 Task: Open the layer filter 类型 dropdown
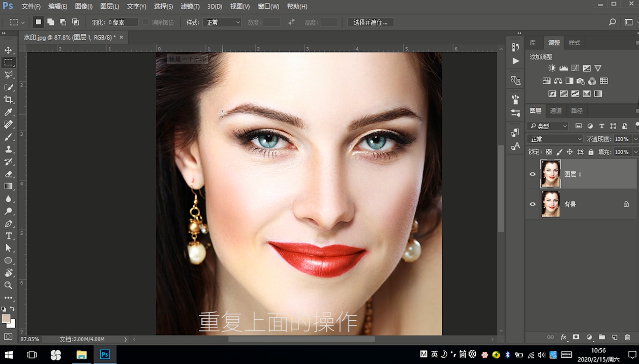coord(548,126)
